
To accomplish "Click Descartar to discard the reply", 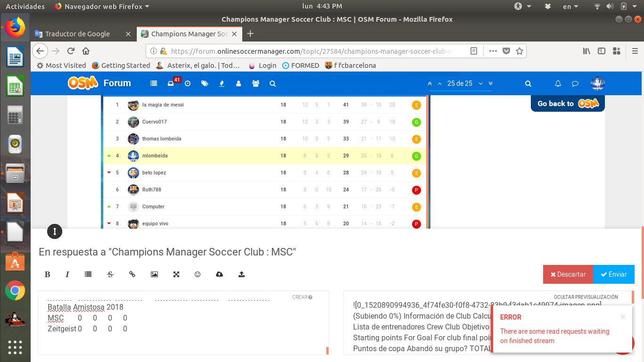I will coord(568,274).
